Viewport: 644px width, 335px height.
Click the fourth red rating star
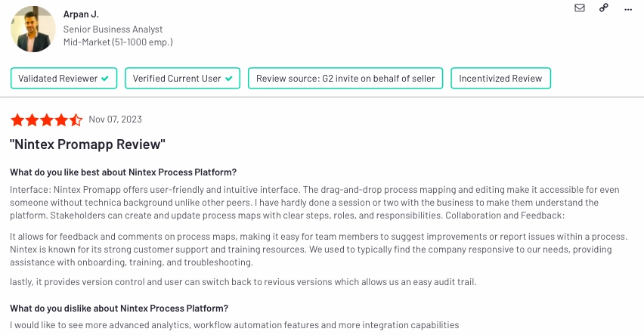click(61, 120)
